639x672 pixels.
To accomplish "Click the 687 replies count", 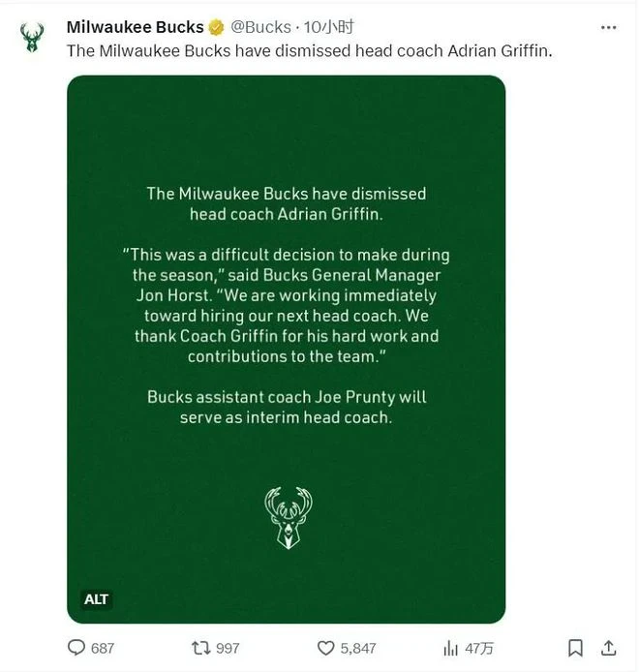I will pos(103,648).
